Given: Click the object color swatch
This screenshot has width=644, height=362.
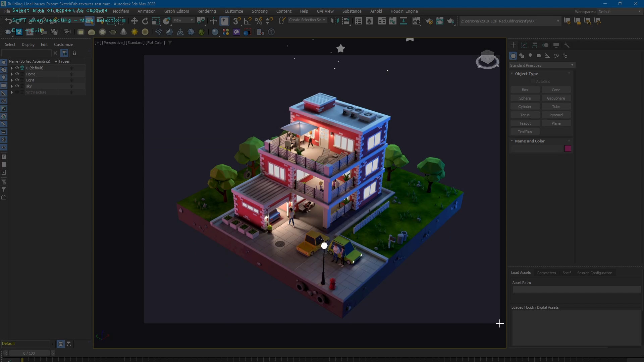Looking at the screenshot, I should (x=568, y=148).
